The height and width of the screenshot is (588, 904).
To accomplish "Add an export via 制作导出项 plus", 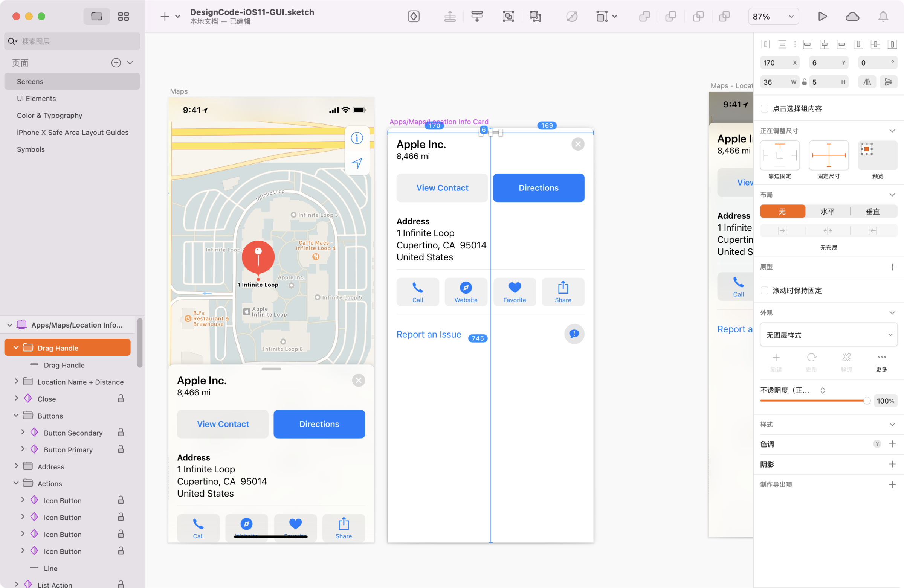I will click(x=892, y=485).
